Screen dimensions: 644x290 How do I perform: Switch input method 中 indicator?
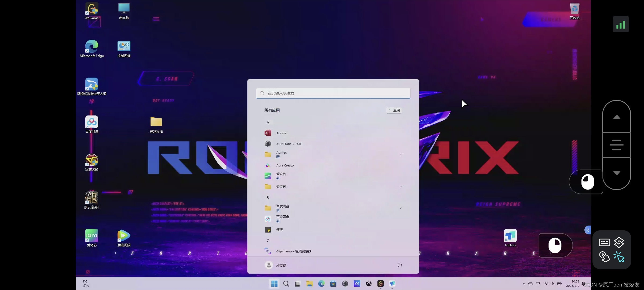pos(538,284)
